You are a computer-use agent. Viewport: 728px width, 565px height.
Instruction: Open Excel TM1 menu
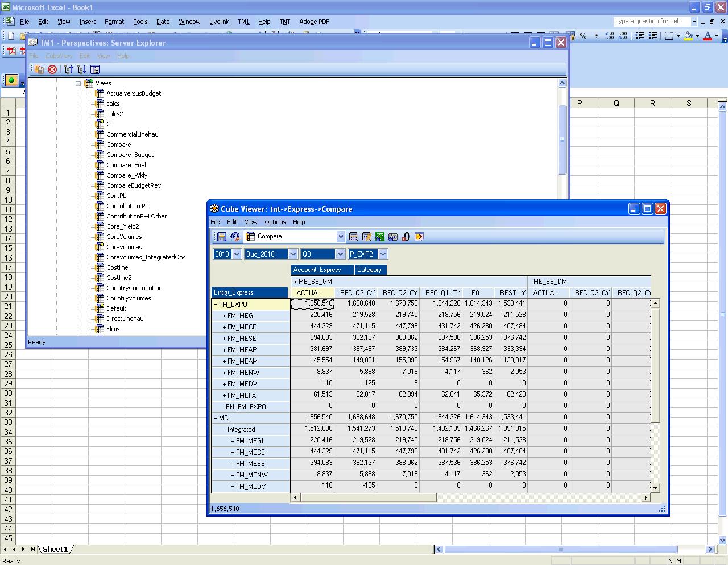pos(243,22)
